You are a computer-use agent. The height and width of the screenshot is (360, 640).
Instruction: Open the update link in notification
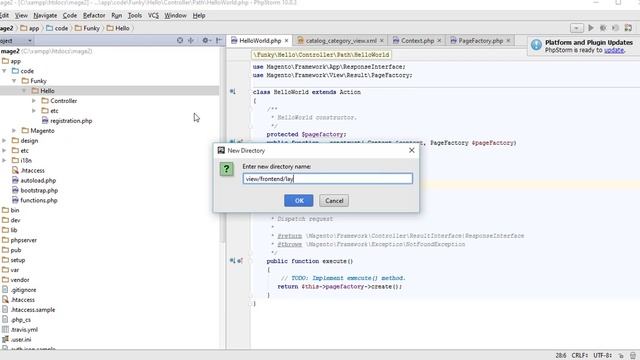pos(614,50)
